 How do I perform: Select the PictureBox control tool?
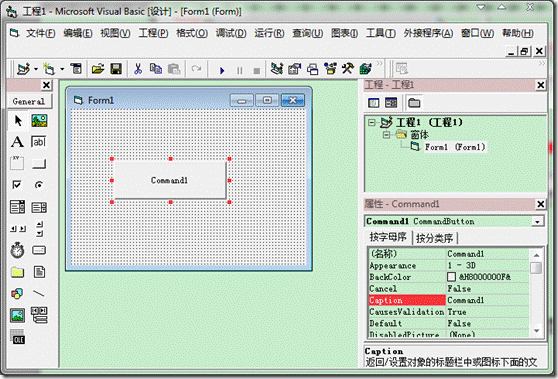tap(39, 121)
